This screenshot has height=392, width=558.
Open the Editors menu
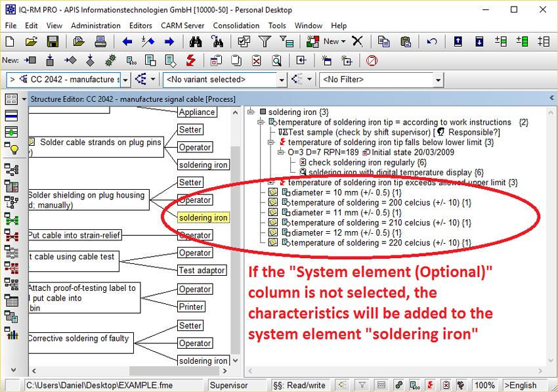click(x=140, y=26)
